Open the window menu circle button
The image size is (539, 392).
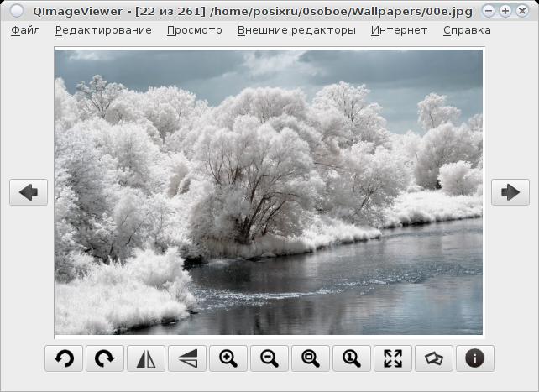click(x=17, y=11)
